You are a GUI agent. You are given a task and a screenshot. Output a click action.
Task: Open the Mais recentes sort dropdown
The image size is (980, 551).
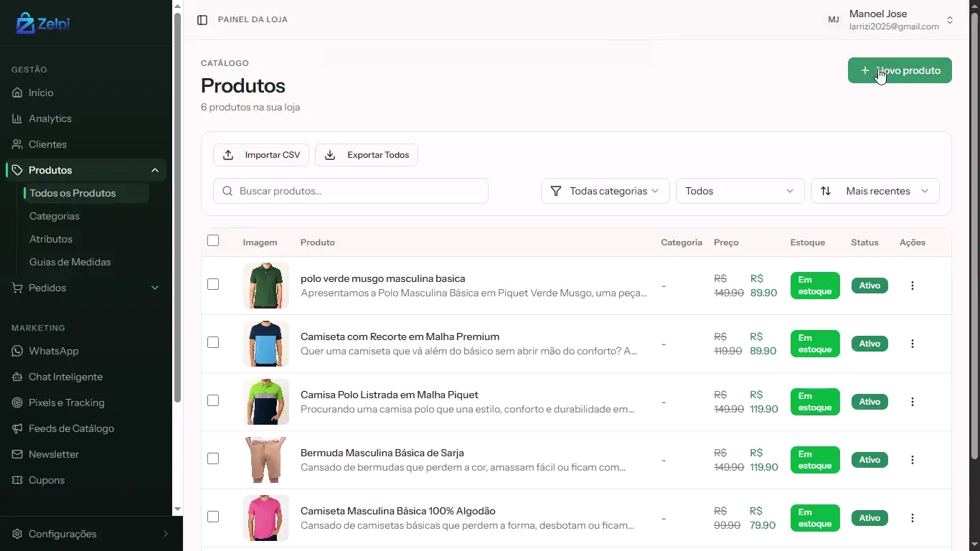click(875, 191)
